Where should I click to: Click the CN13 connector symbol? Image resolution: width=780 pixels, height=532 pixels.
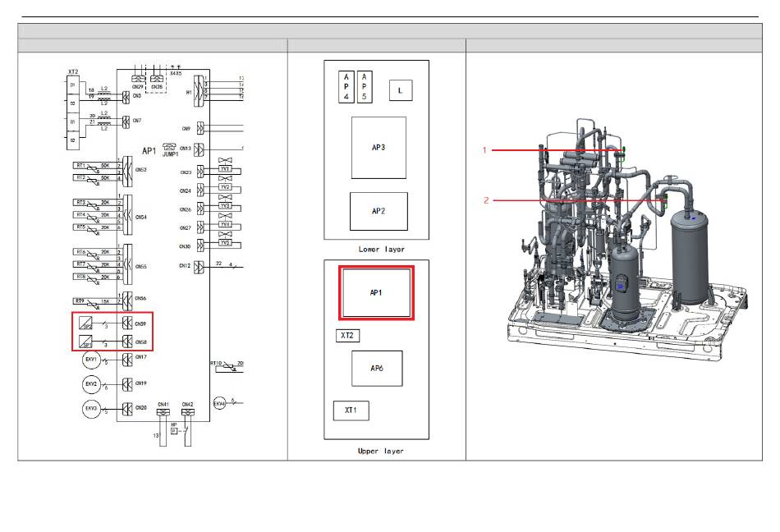[x=199, y=149]
